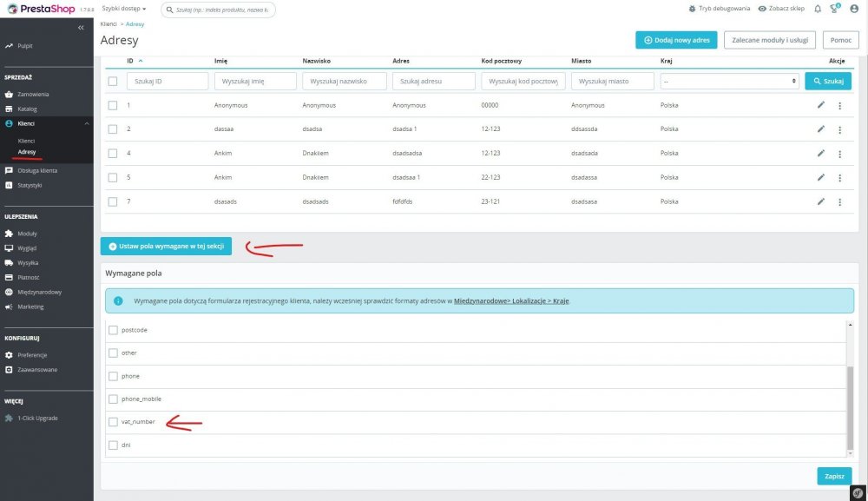The width and height of the screenshot is (868, 501).
Task: Open more actions for address ID 7
Action: click(839, 202)
